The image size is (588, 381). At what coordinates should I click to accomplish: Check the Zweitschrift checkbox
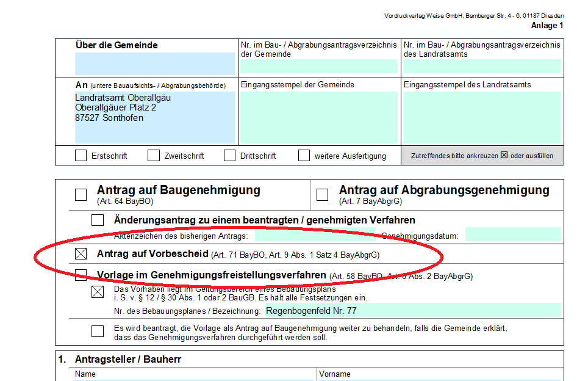tap(153, 155)
